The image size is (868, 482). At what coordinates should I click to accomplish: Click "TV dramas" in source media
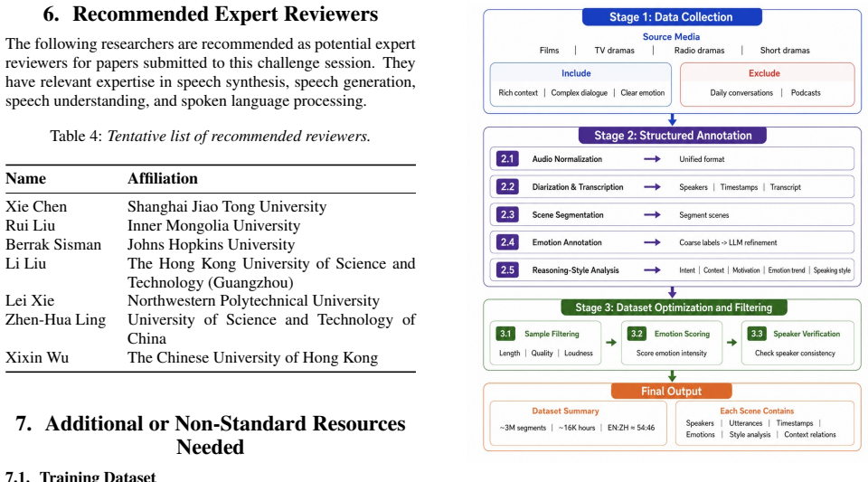coord(615,51)
